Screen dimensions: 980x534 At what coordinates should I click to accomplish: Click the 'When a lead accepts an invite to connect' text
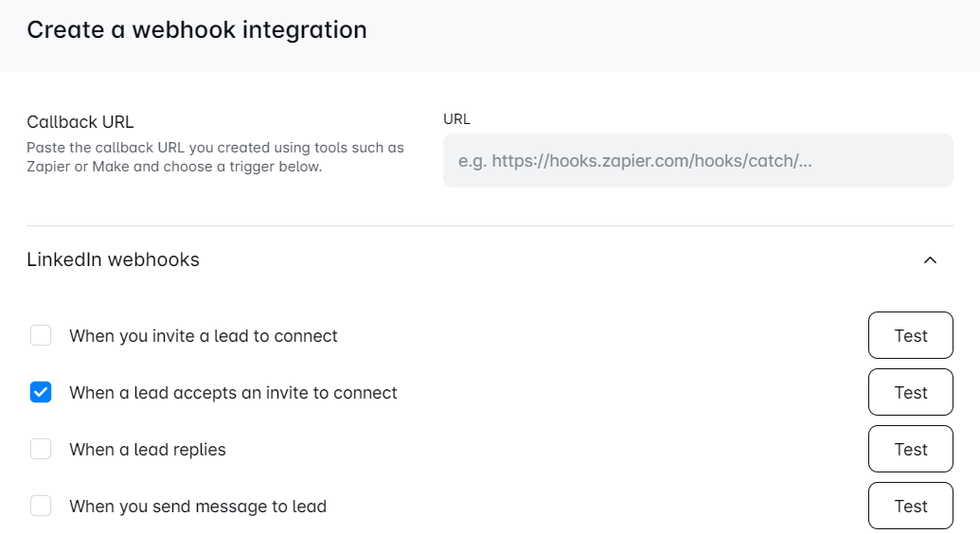[x=233, y=393]
